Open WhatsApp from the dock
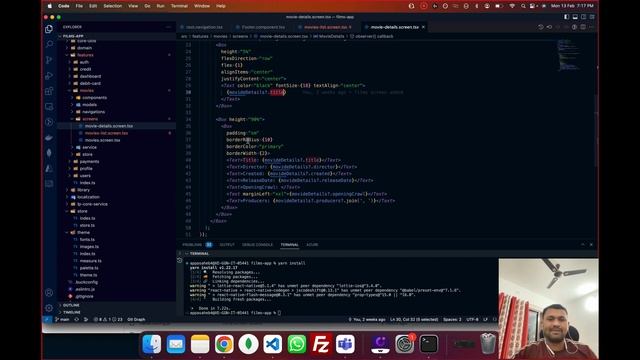 (x=297, y=344)
